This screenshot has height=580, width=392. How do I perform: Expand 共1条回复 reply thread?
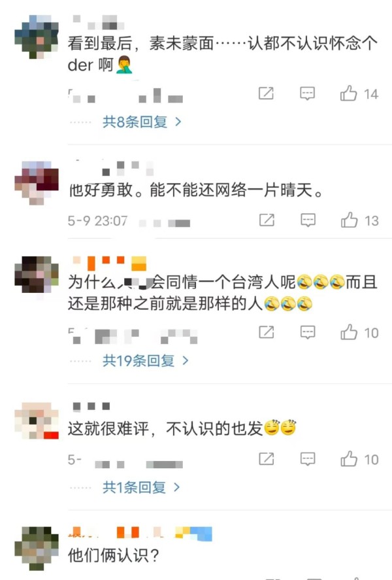coord(141,488)
